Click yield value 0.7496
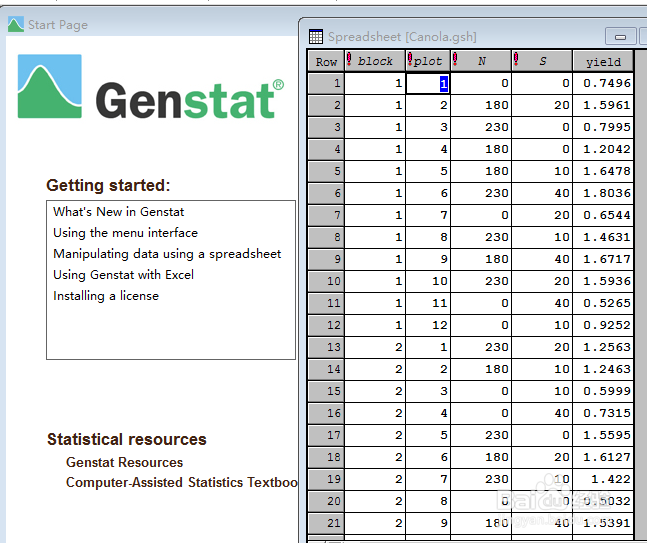Viewport: 647px width, 543px height. coord(603,83)
